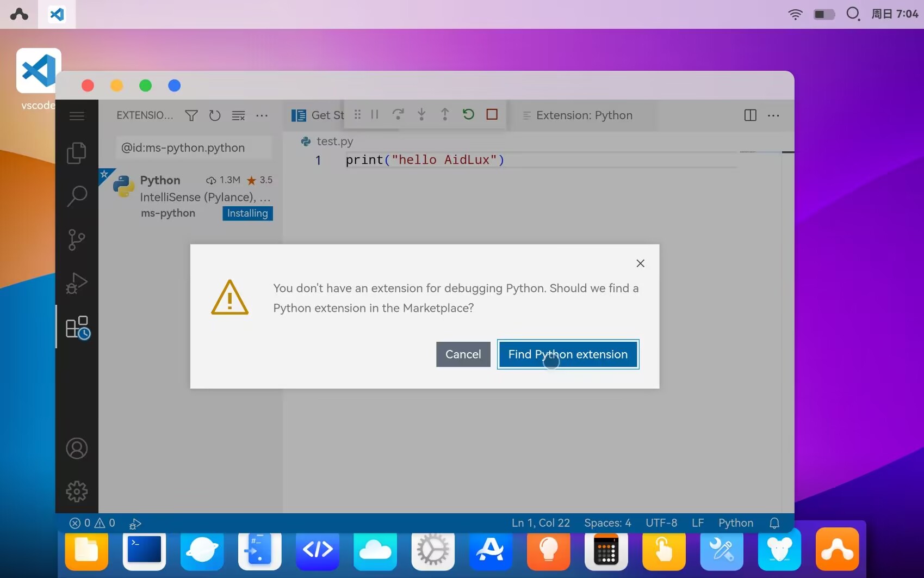Open AidLux logo menu in top bar

click(x=19, y=14)
